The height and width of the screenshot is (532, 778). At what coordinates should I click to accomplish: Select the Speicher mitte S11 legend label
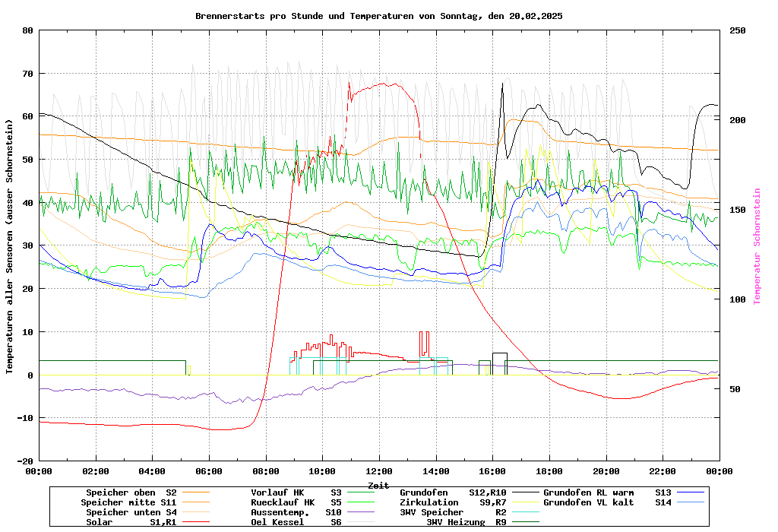pyautogui.click(x=128, y=502)
